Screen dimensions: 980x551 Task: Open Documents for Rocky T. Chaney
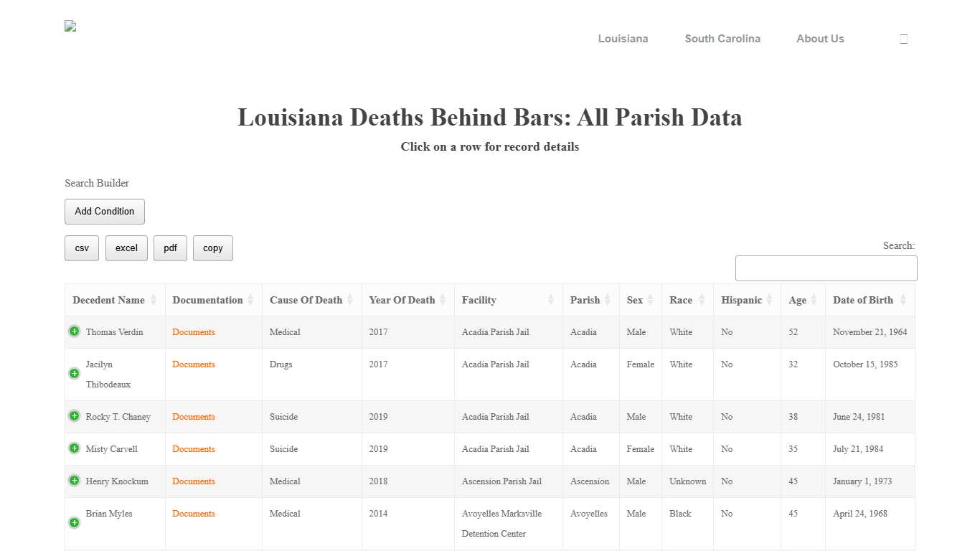tap(193, 417)
